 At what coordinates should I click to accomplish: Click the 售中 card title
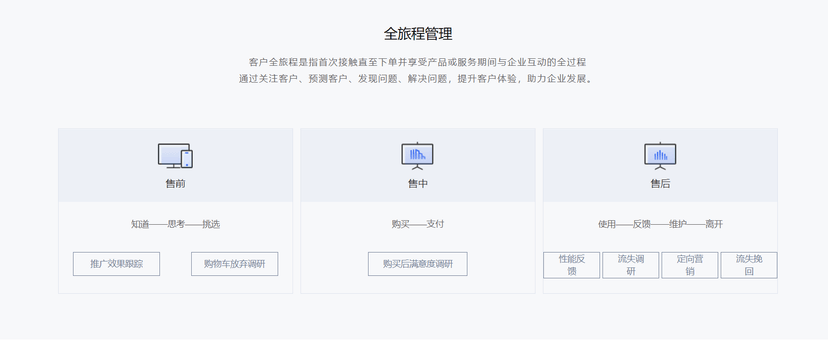coord(418,184)
